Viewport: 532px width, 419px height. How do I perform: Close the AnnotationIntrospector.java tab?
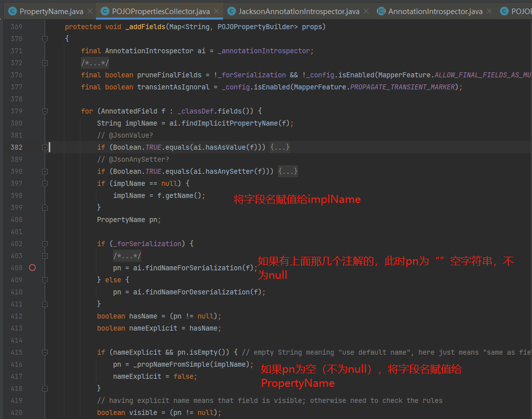[x=489, y=11]
